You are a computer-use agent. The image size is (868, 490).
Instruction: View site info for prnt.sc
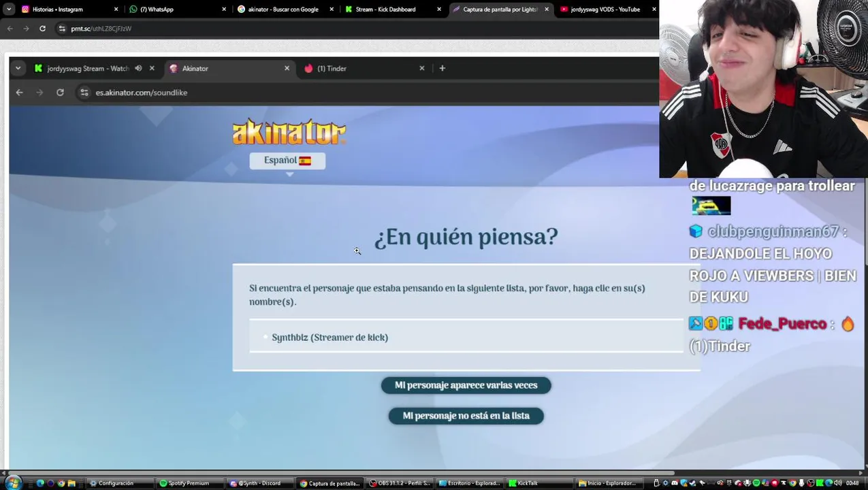(x=62, y=29)
